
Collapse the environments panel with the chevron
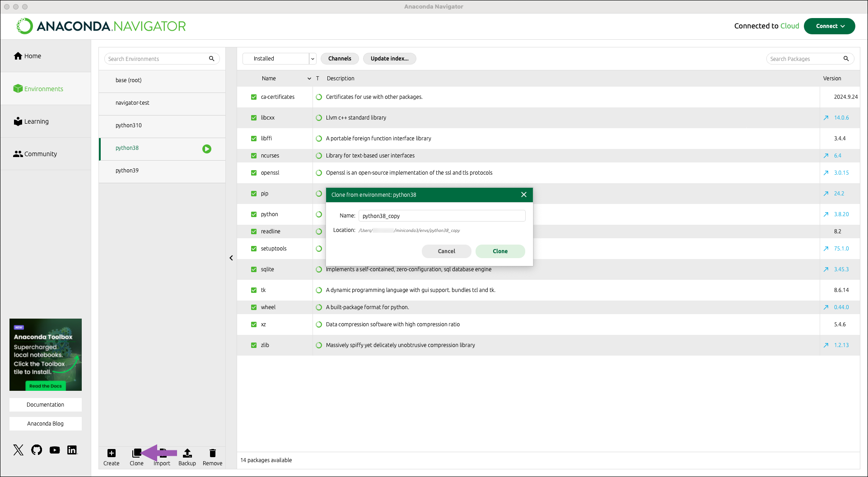231,258
